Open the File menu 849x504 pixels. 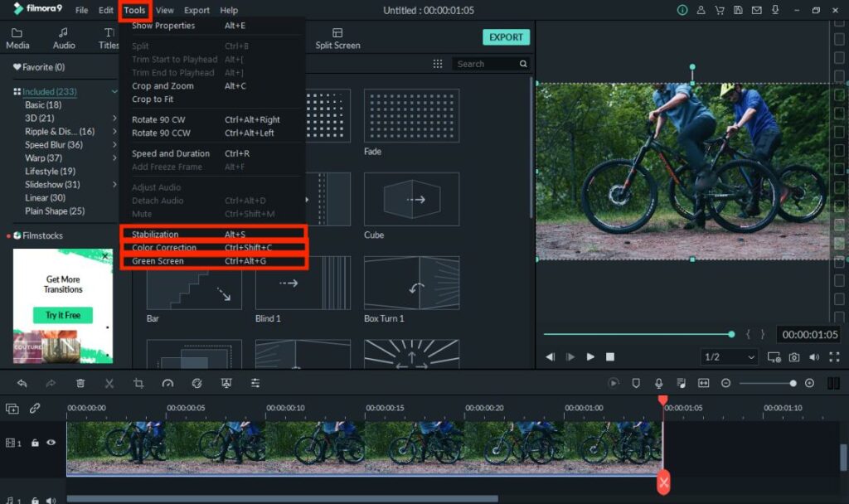coord(82,10)
